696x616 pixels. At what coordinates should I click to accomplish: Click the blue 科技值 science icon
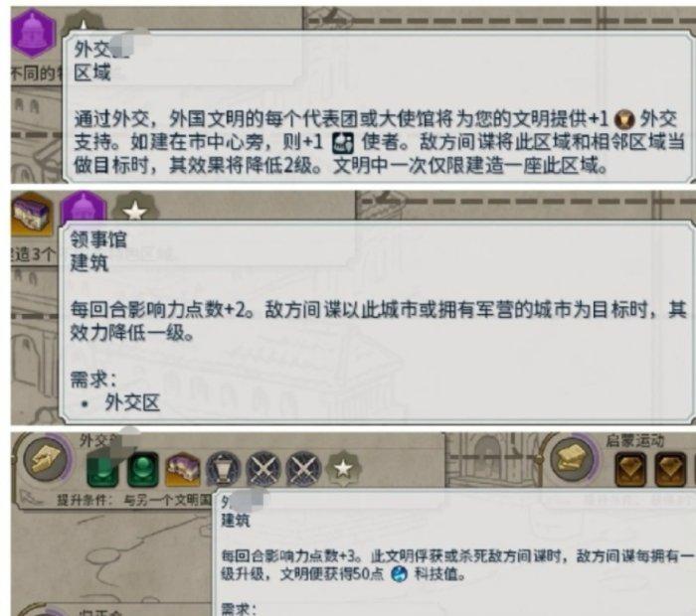(399, 574)
